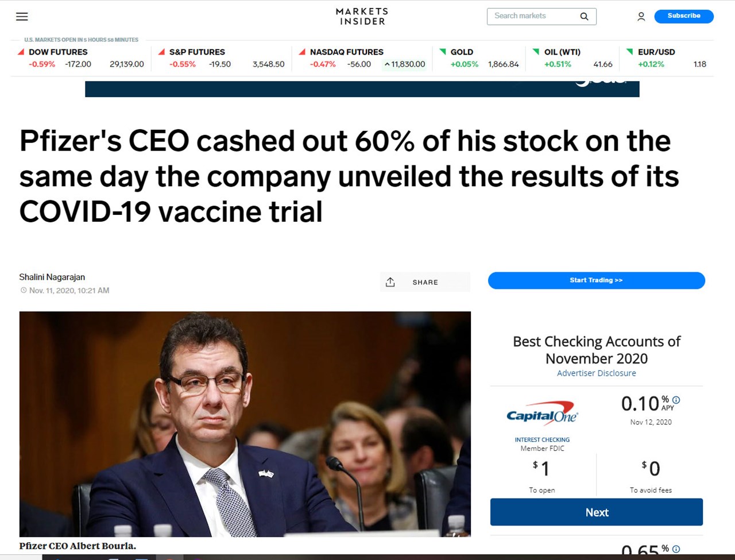This screenshot has width=735, height=560.
Task: Click the Start Trading button
Action: (596, 280)
